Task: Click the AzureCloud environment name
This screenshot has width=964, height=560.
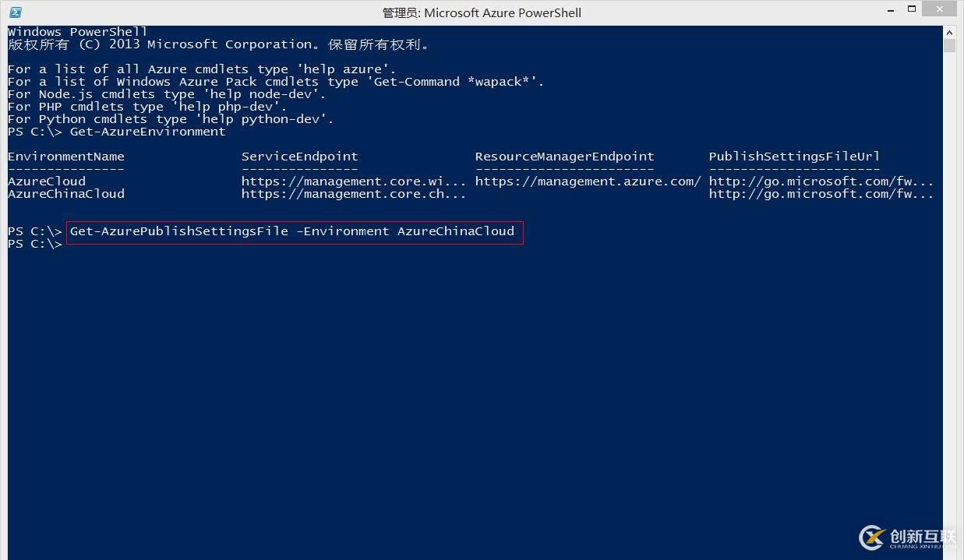Action: point(47,181)
